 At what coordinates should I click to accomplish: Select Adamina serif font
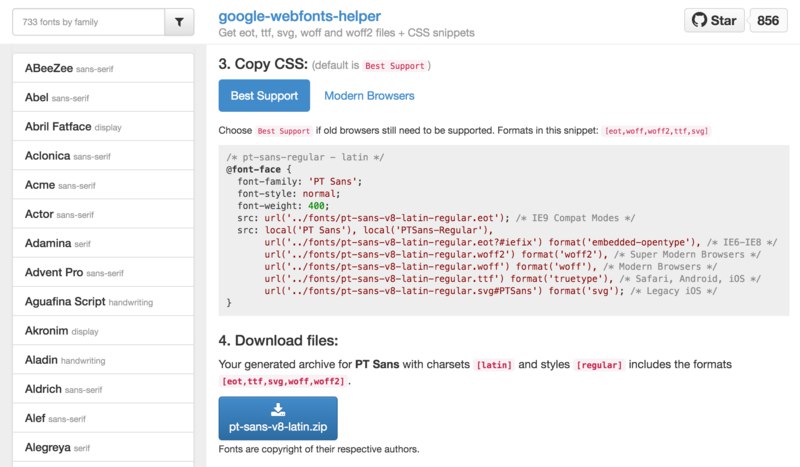click(103, 242)
